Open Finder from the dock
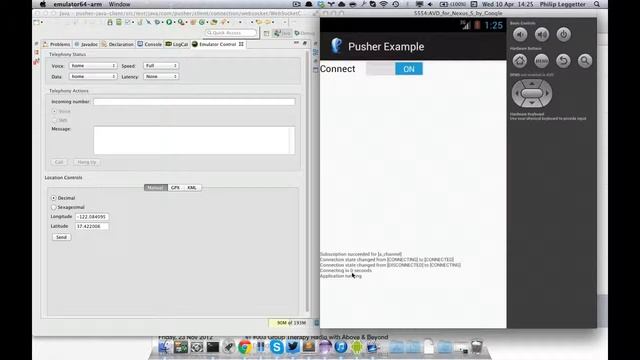Screen dimensions: 640x360 (165, 347)
